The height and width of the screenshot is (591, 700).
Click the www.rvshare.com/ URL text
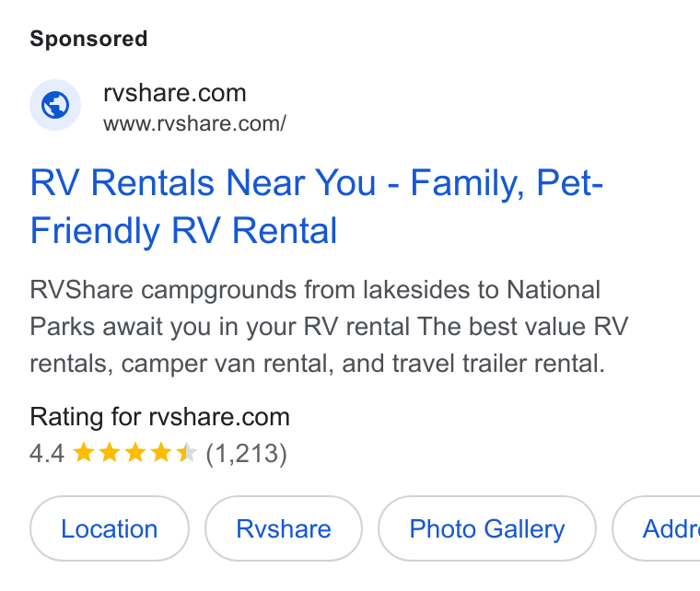[194, 124]
